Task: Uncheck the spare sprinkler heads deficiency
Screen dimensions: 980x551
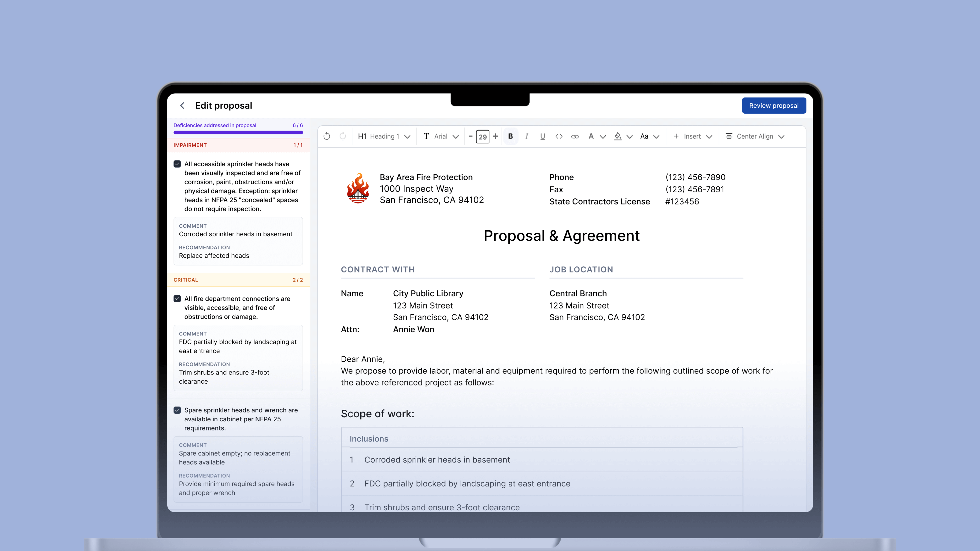Action: click(177, 410)
